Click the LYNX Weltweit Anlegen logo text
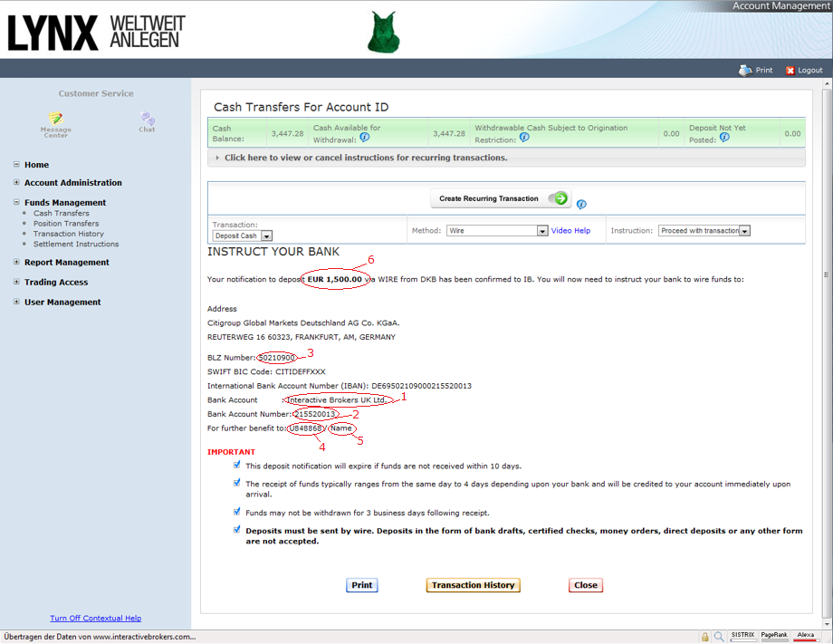Viewport: 833px width, 644px height. [x=97, y=32]
